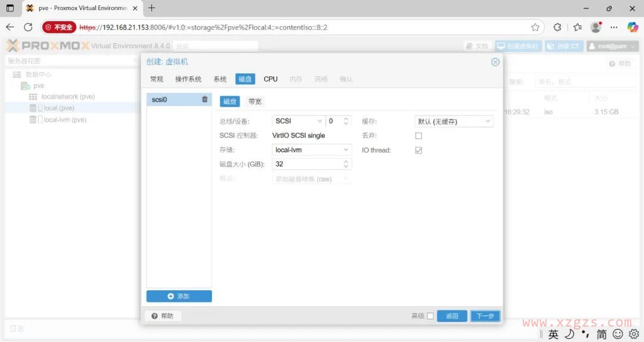The height and width of the screenshot is (342, 644).
Task: Switch to the Confirm tab
Action: click(x=346, y=79)
